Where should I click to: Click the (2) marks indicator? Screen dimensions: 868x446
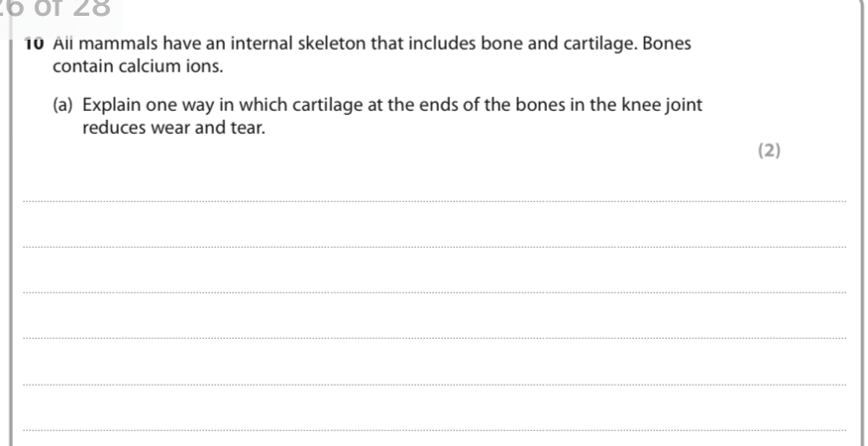coord(769,150)
